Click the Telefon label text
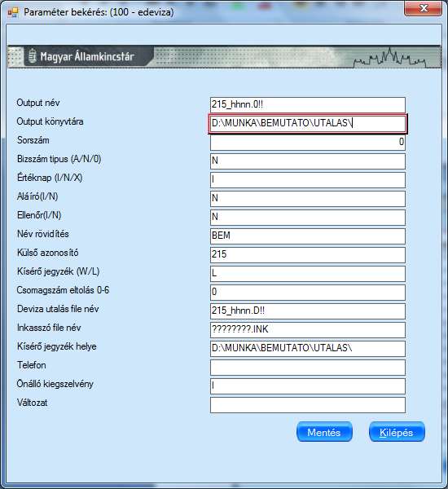 (x=32, y=365)
